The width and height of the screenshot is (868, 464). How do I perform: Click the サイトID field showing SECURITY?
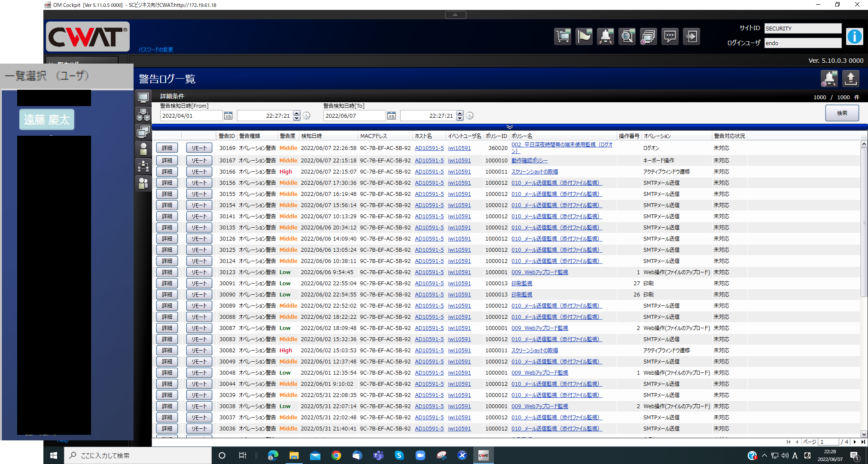802,28
